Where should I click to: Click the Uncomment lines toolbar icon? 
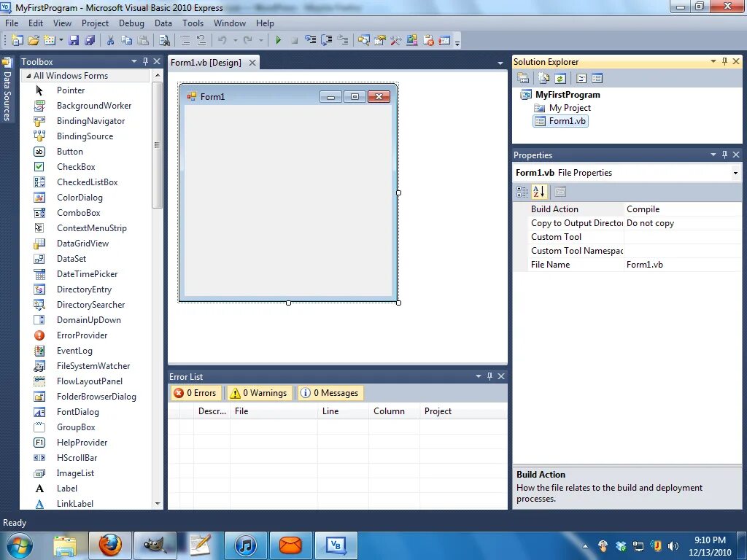201,41
